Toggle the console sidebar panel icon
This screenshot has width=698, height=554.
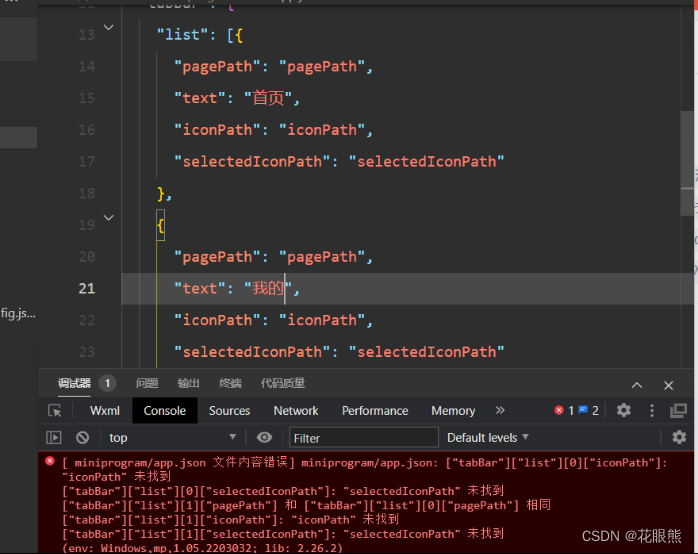[54, 437]
